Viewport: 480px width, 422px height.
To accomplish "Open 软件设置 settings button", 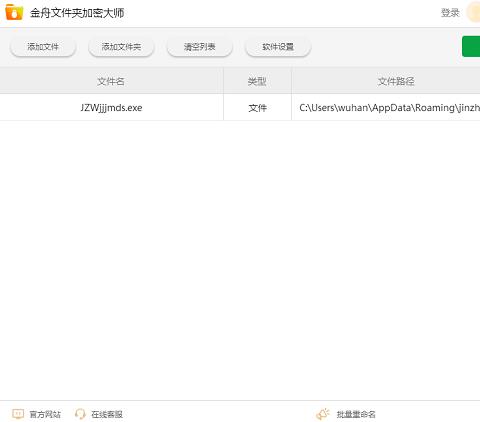I will 278,47.
